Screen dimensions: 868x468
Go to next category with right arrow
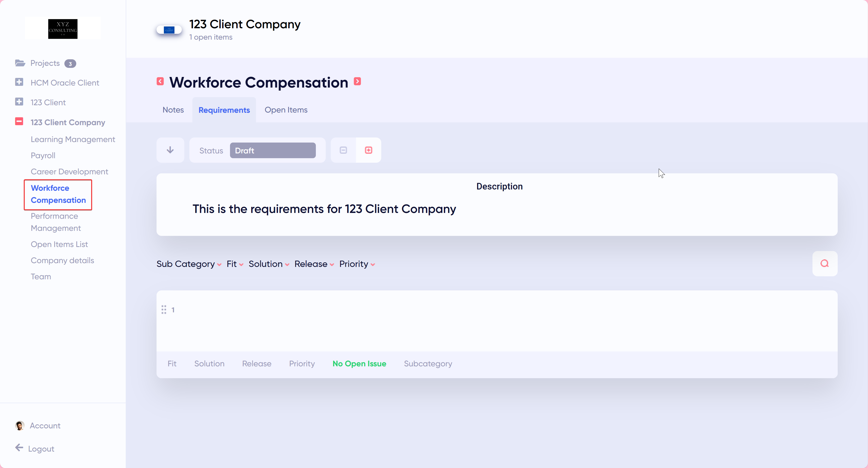pos(357,81)
